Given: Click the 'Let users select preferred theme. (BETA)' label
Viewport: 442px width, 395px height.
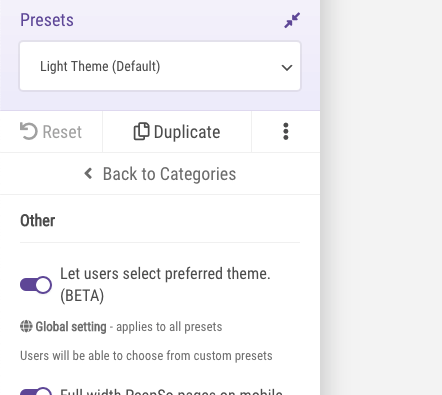Looking at the screenshot, I should pos(165,285).
